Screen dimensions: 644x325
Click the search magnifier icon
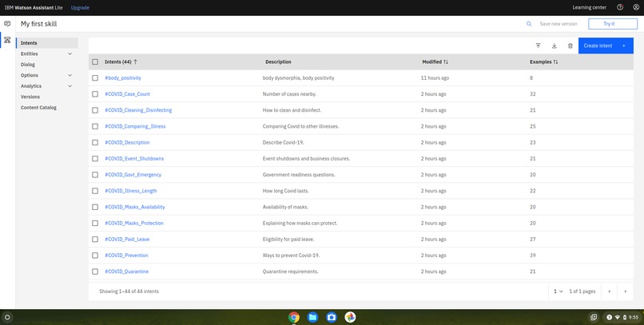(x=529, y=24)
